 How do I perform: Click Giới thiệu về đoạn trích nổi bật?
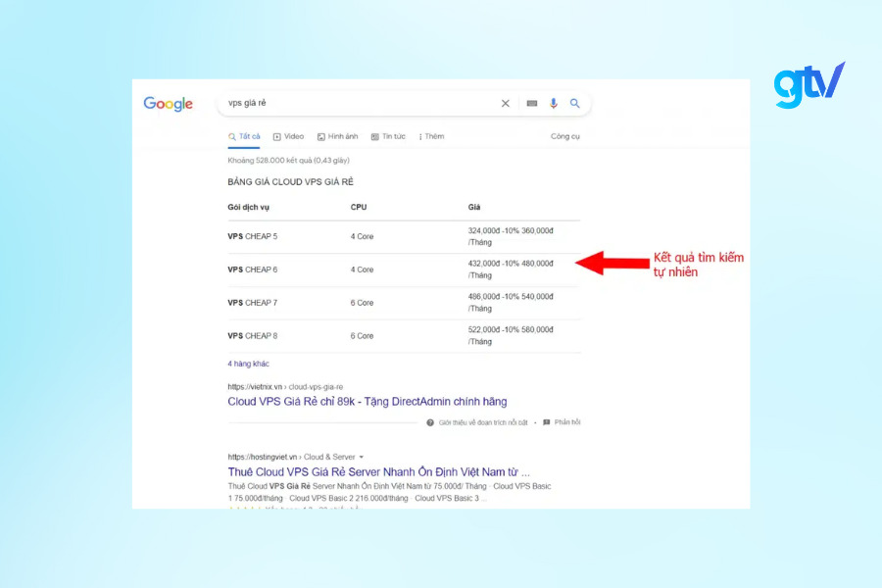click(x=482, y=422)
